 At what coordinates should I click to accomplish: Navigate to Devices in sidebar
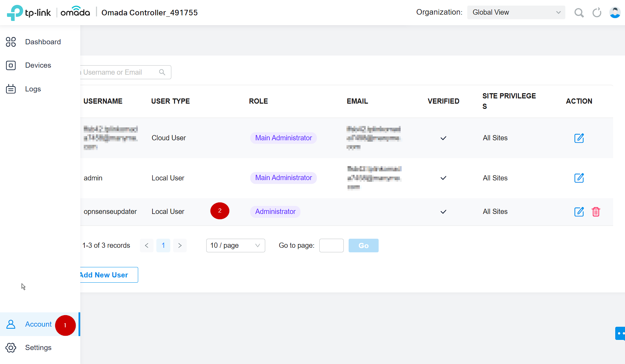(38, 65)
